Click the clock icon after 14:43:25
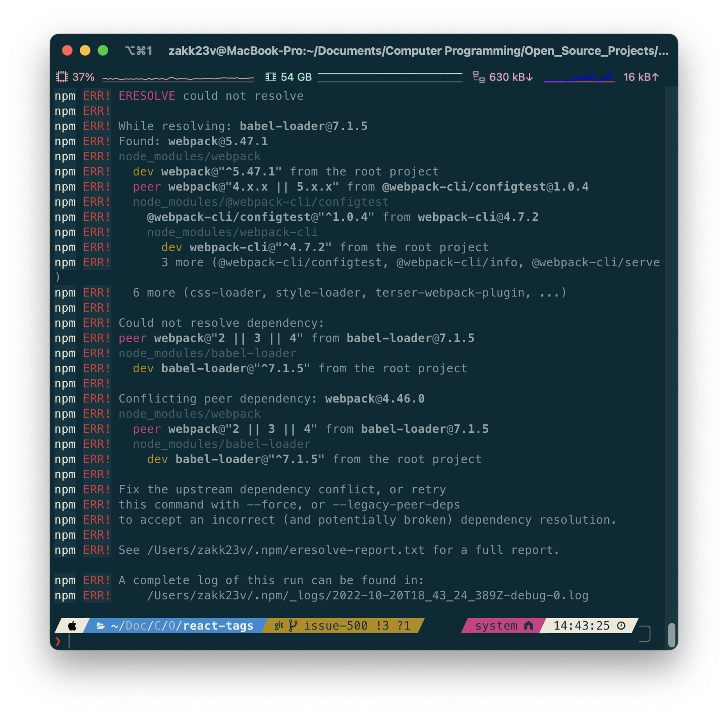 (x=621, y=626)
